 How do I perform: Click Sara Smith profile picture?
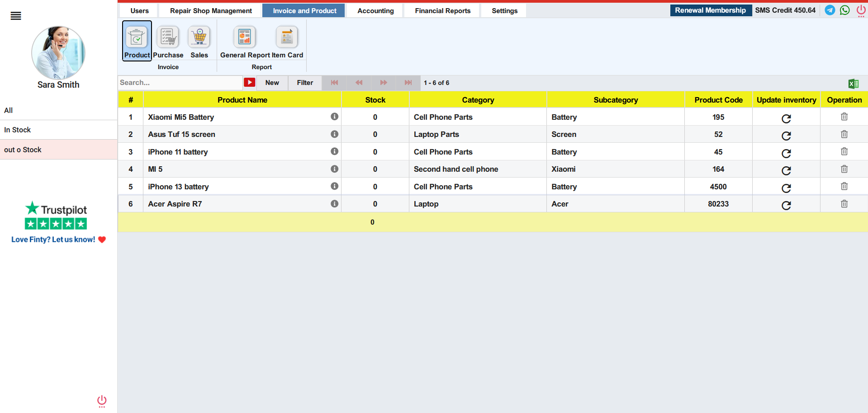pyautogui.click(x=58, y=52)
